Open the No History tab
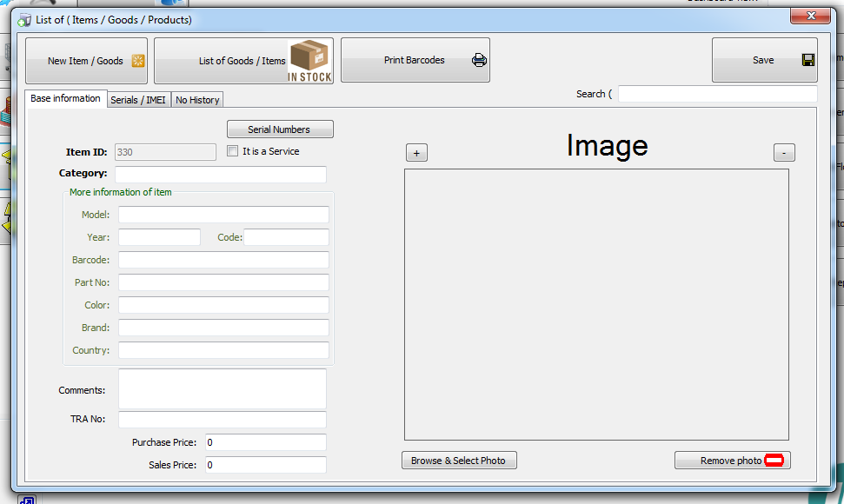Screen dimensions: 844x504 [x=197, y=100]
